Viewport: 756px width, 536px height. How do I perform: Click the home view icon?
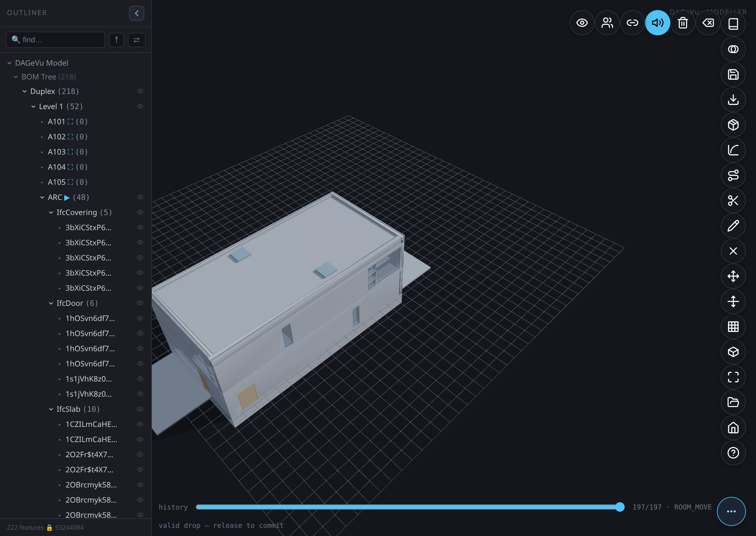[x=733, y=428]
